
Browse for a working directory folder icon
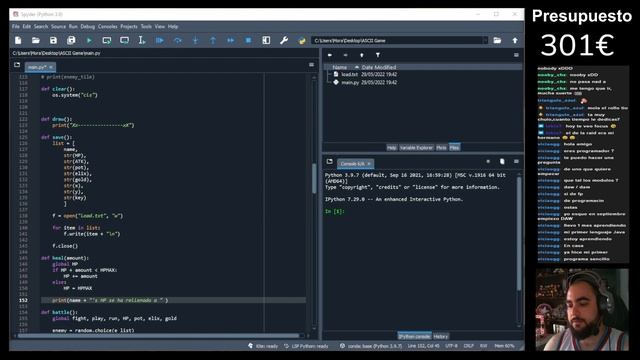[x=497, y=40]
